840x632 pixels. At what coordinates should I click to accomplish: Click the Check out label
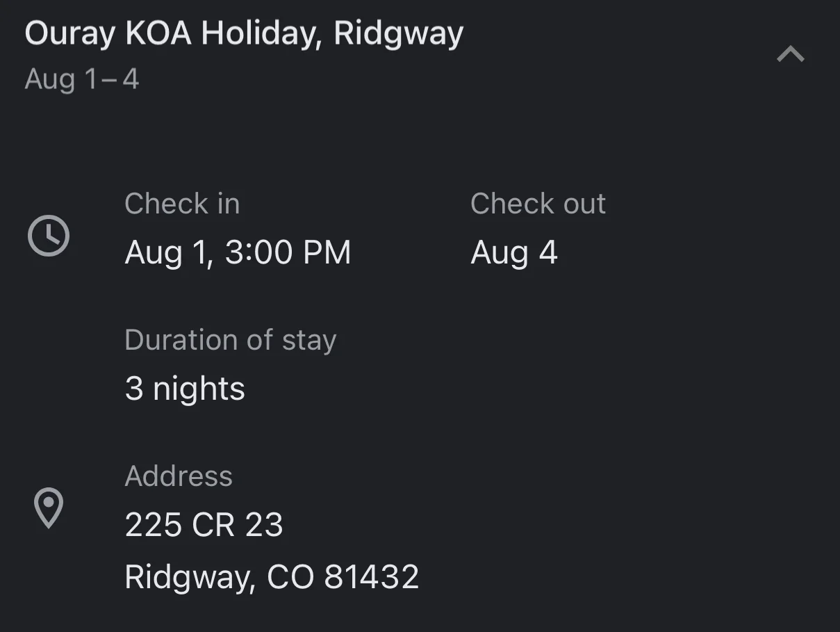pos(538,204)
